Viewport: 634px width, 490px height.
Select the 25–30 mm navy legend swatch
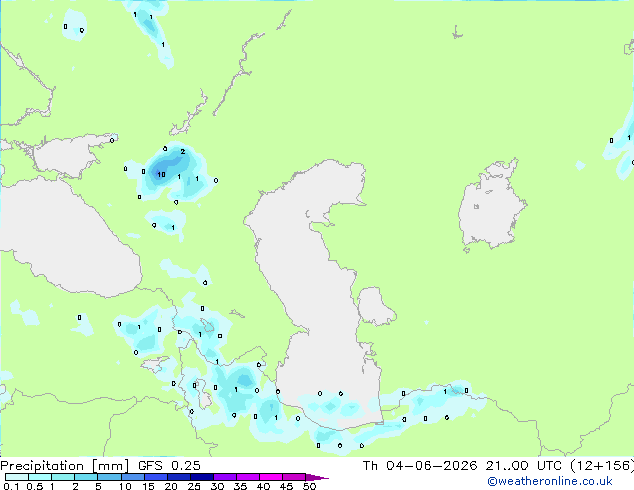201,477
